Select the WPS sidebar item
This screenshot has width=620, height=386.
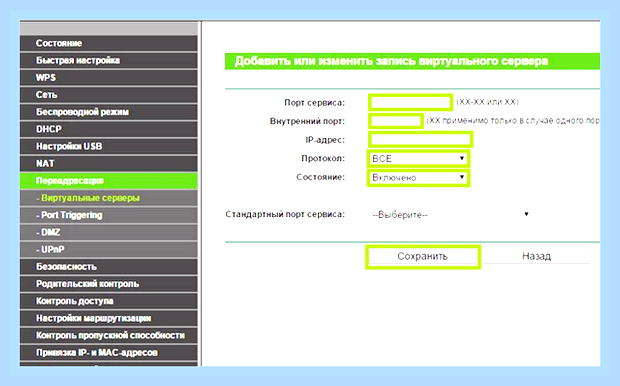click(x=109, y=78)
